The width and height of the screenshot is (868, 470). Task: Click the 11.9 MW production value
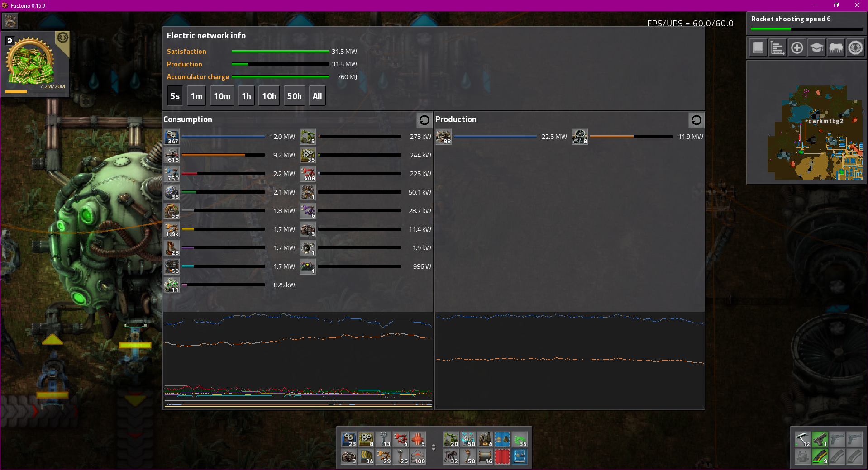pyautogui.click(x=691, y=137)
